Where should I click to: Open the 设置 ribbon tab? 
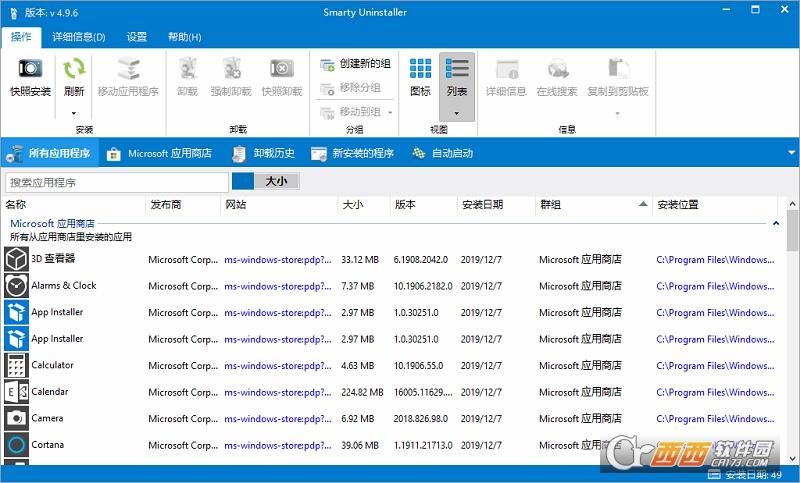click(x=136, y=37)
